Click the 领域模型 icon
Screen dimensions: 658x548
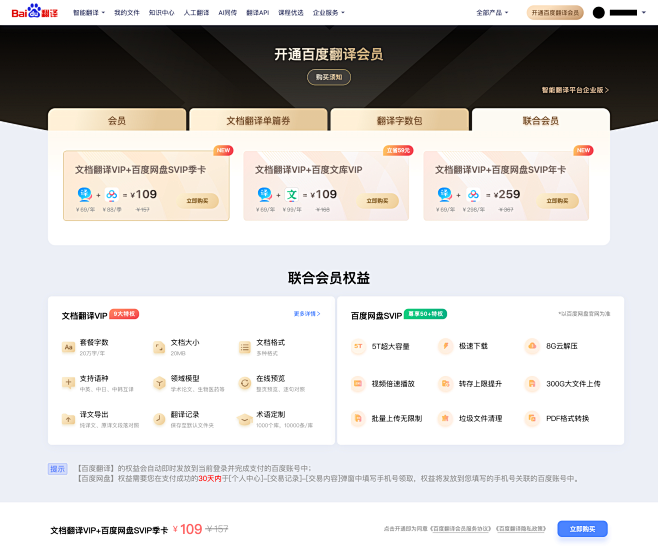click(159, 383)
